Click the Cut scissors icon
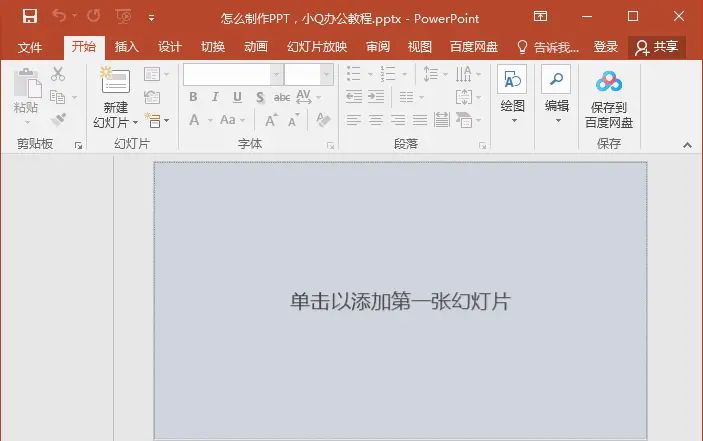 pyautogui.click(x=58, y=74)
